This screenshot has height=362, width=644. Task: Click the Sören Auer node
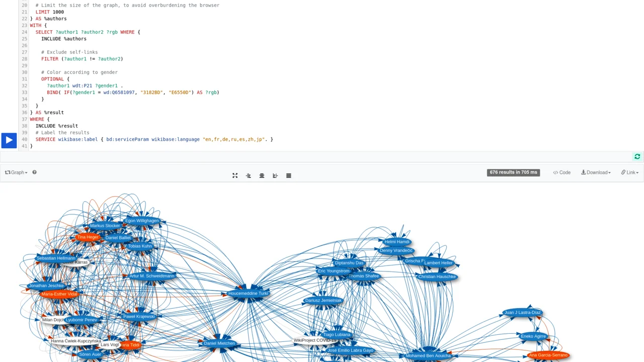90,354
